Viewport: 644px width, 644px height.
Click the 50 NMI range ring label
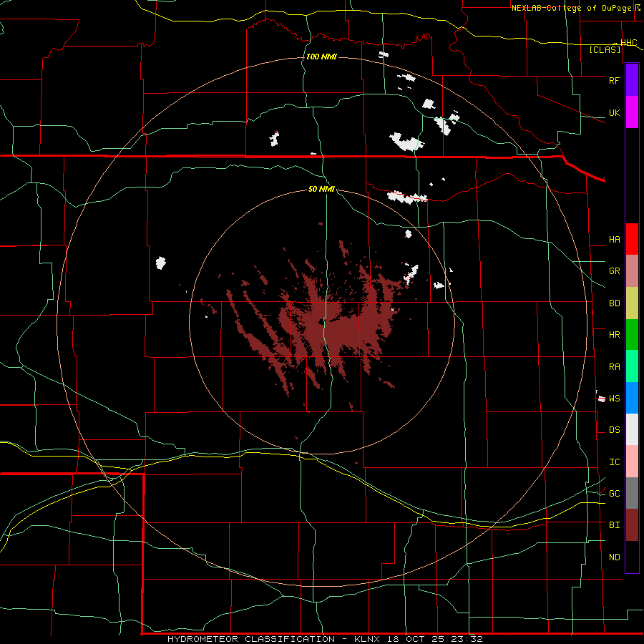click(x=321, y=189)
